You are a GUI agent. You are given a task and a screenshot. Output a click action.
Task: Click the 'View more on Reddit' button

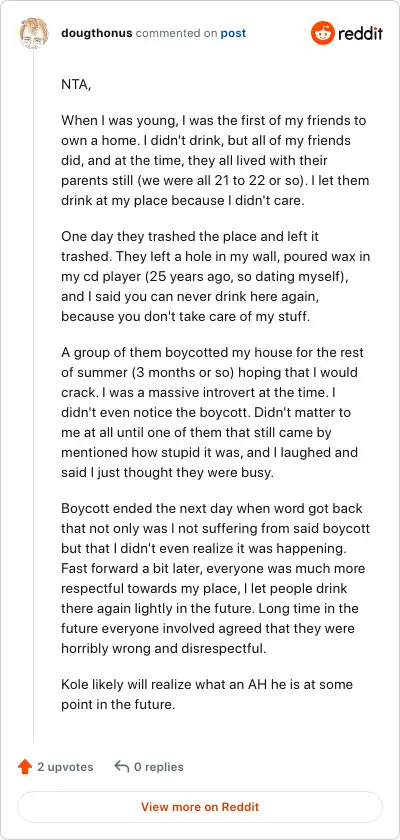point(200,807)
